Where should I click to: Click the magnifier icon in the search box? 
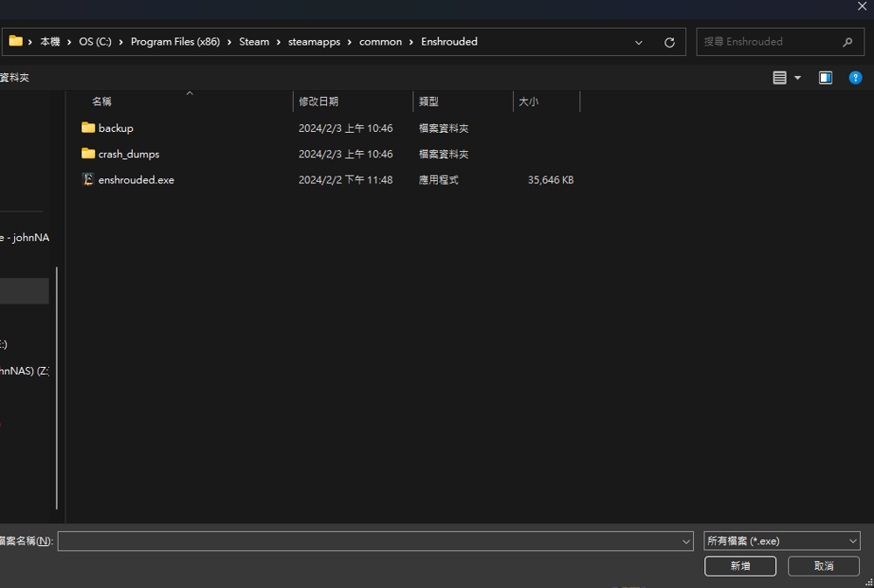coord(848,41)
